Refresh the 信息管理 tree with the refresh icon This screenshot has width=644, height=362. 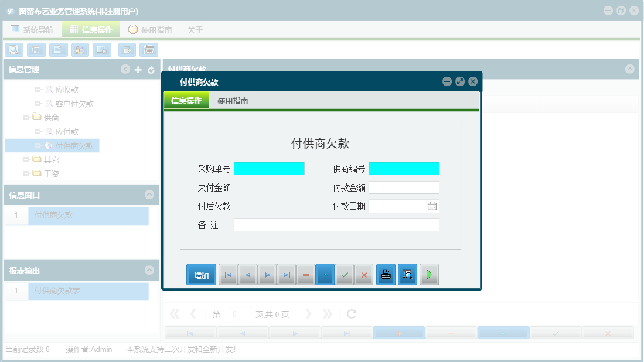pyautogui.click(x=151, y=69)
